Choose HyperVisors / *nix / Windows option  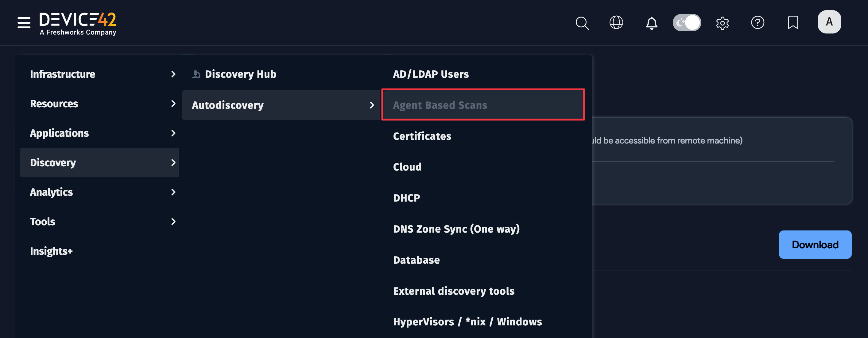coord(467,322)
